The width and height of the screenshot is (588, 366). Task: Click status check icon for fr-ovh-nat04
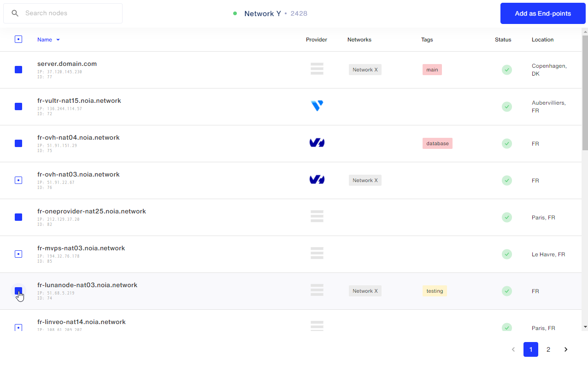click(507, 143)
